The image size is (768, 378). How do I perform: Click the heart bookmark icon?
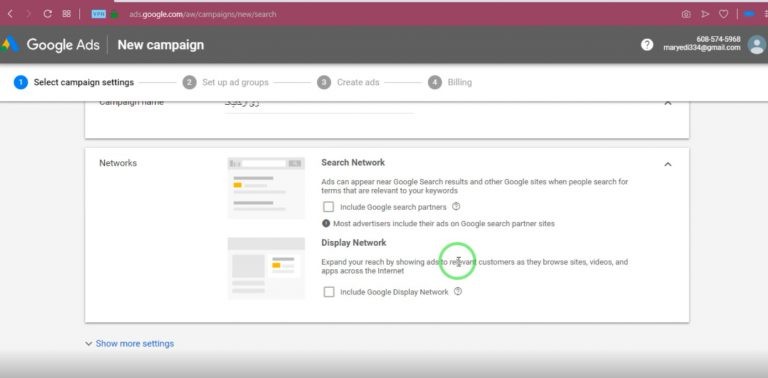(723, 14)
